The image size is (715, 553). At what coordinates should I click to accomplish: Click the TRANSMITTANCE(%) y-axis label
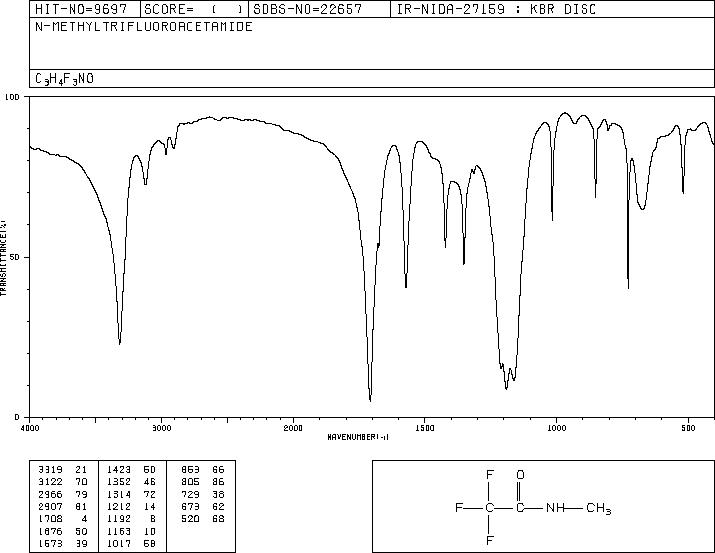(x=3, y=258)
